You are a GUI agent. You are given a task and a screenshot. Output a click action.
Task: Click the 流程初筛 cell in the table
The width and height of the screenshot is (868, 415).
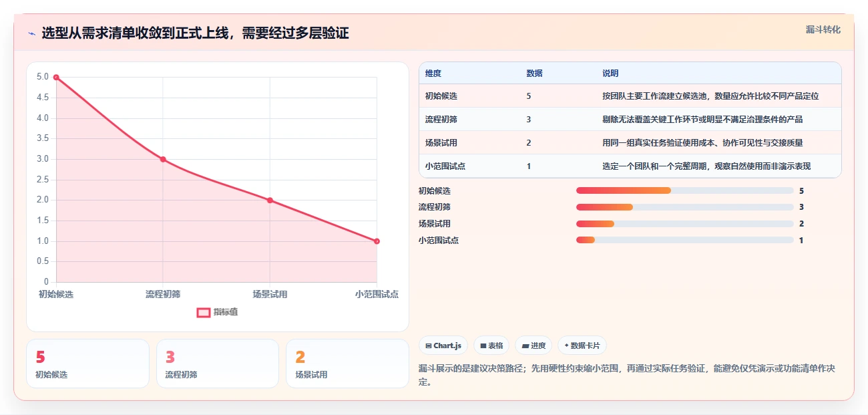pyautogui.click(x=441, y=120)
